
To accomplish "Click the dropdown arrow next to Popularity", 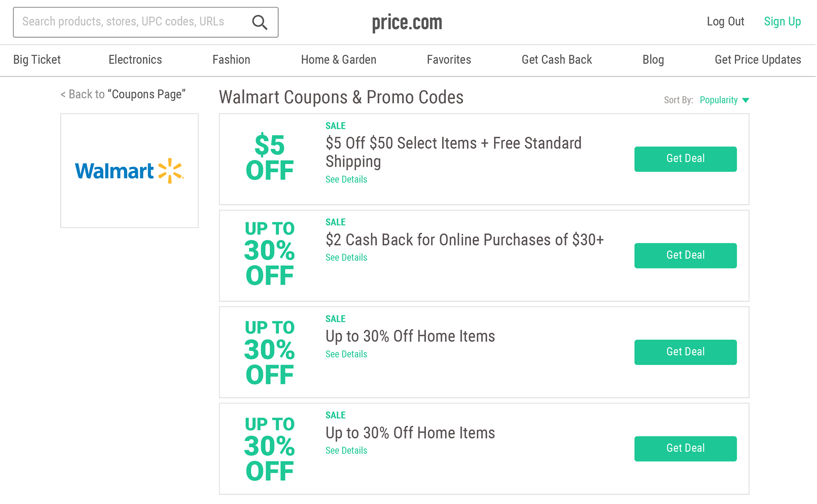I will coord(746,100).
